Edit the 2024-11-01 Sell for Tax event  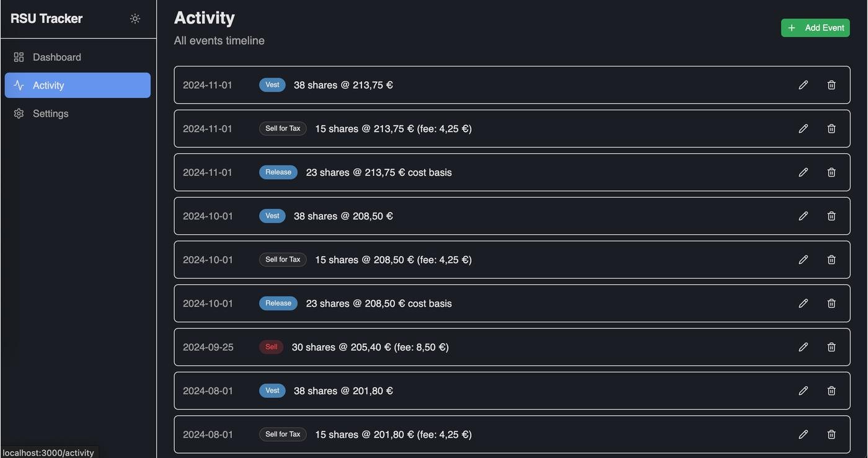[803, 129]
